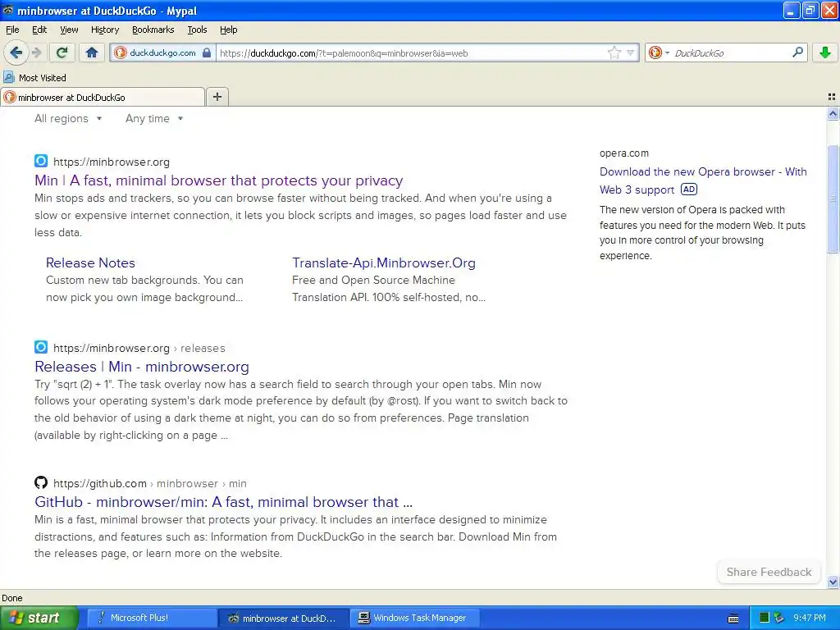840x630 pixels.
Task: Click the search magnifier icon
Action: click(797, 52)
